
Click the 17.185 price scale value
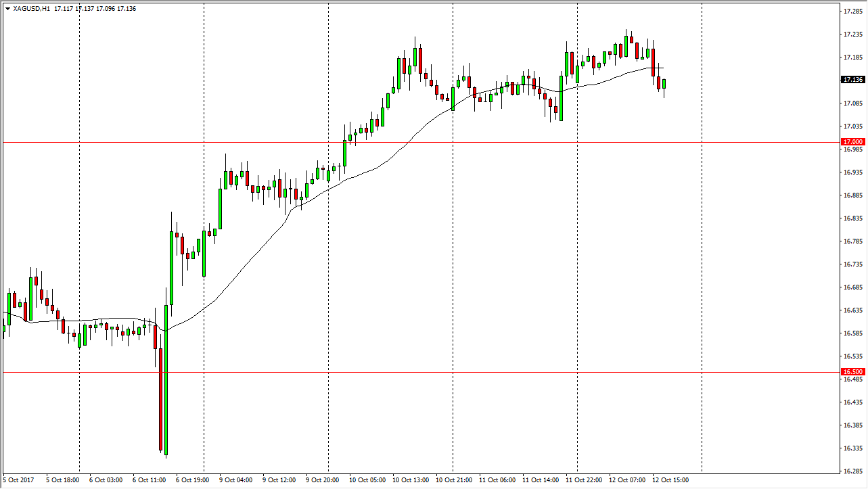pos(851,57)
